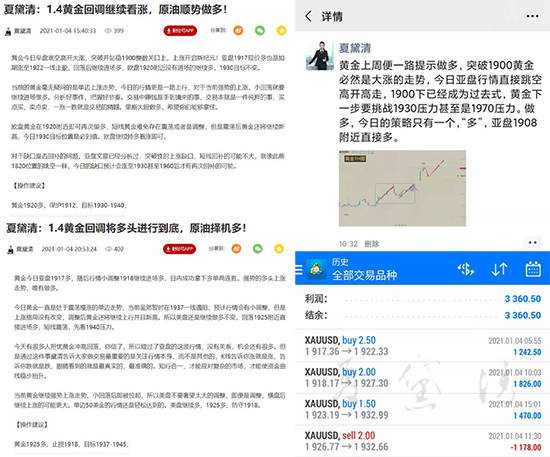Tap the currency symbol filter icon
The height and width of the screenshot is (457, 550).
coord(465,269)
